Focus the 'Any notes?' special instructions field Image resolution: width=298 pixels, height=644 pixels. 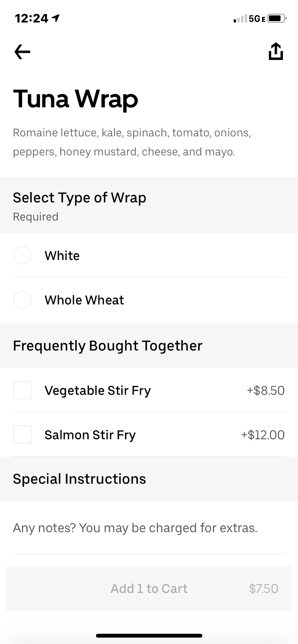(135, 528)
